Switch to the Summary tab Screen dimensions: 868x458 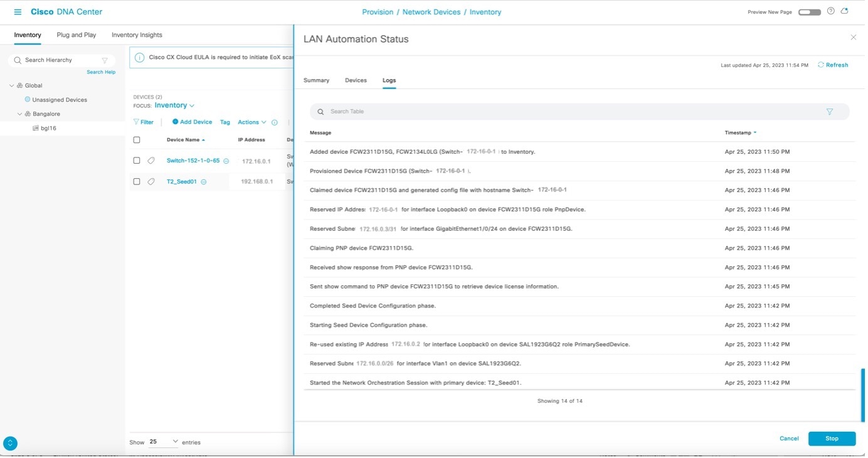(316, 80)
